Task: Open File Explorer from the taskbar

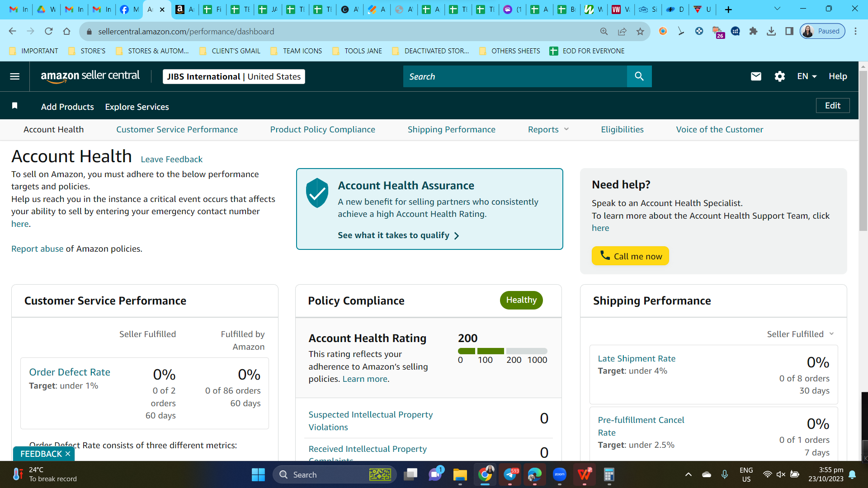Action: [460, 474]
